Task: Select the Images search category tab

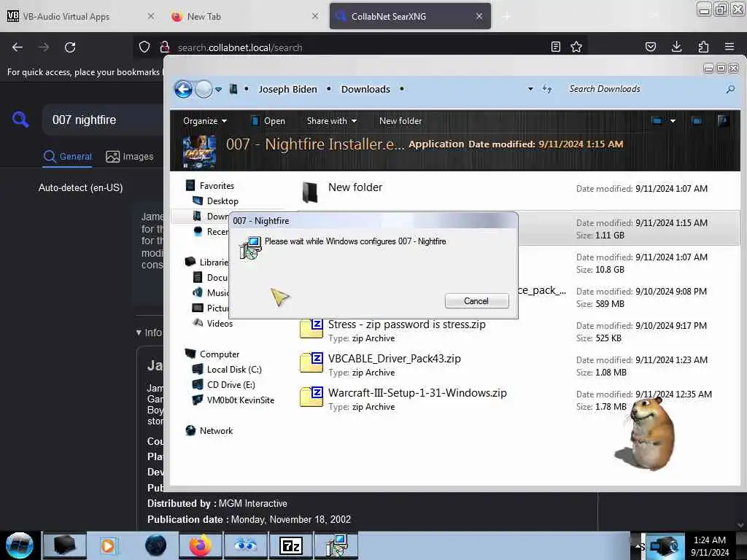Action: point(130,157)
